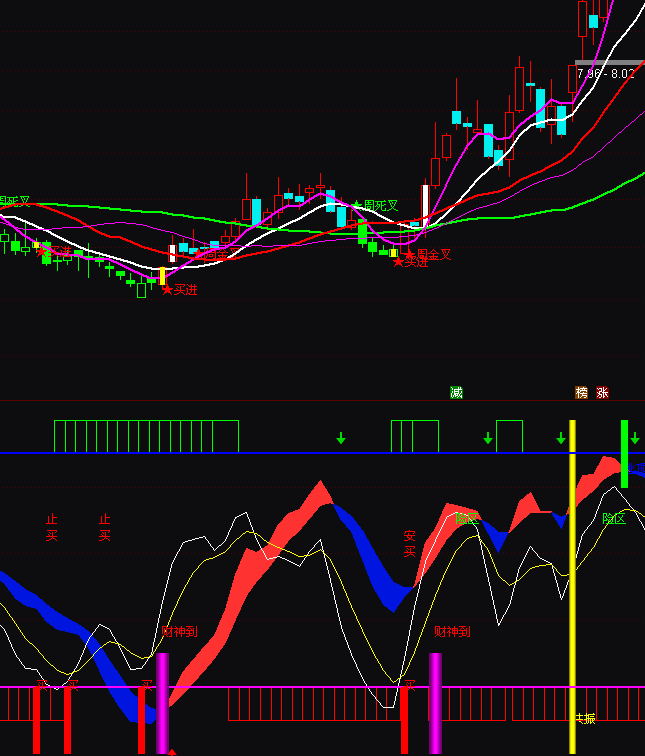Viewport: 645px width, 756px height.
Task: Click the green down arrow left of the yellow bar
Action: (560, 438)
